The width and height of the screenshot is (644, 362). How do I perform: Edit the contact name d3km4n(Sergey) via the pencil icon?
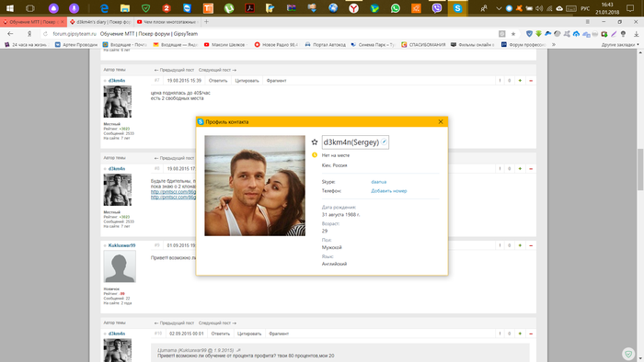[384, 141]
